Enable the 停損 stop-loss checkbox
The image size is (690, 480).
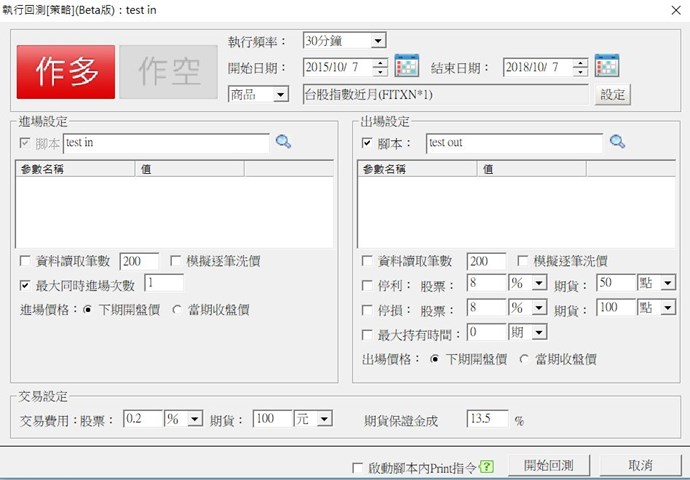click(x=368, y=308)
